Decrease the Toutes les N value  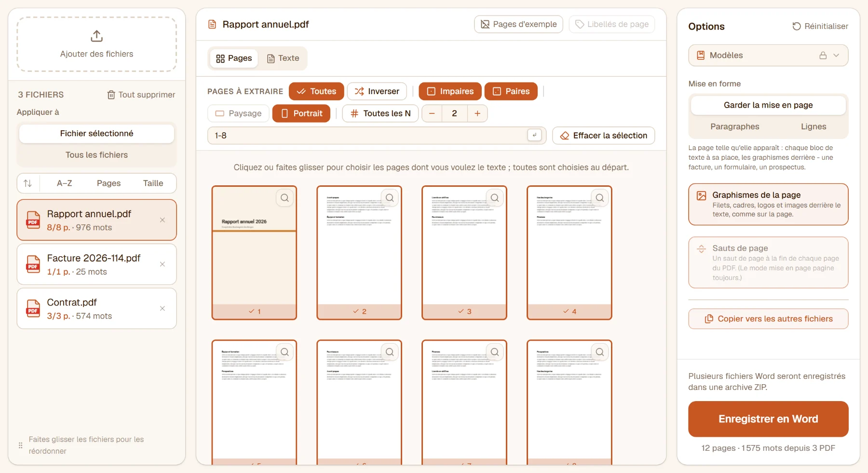point(432,113)
